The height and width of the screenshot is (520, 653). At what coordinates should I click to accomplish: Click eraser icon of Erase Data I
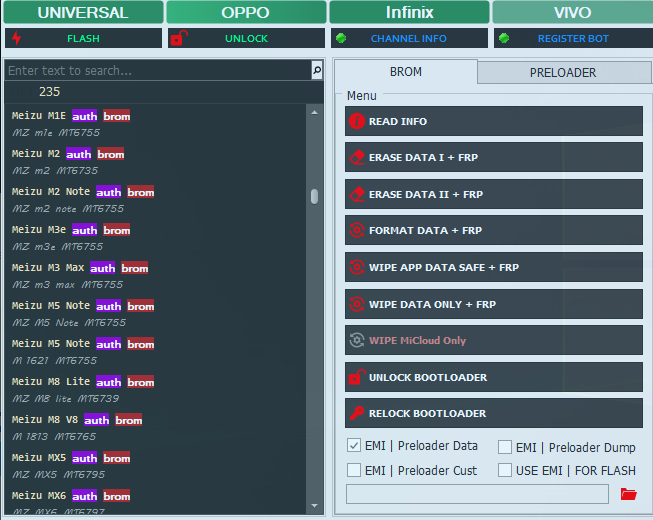[357, 157]
